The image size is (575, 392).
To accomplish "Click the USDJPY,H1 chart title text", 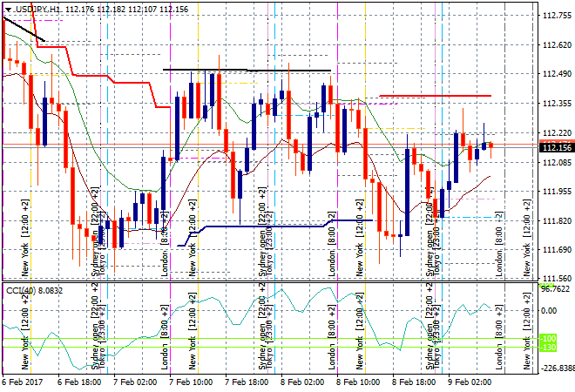I will pyautogui.click(x=37, y=10).
